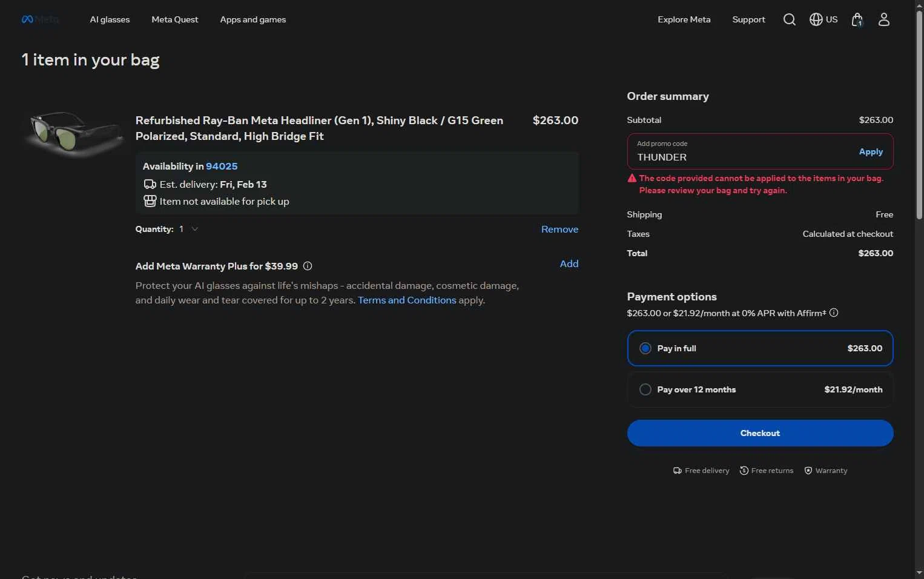
Task: Select Pay over 12 months option
Action: 760,389
